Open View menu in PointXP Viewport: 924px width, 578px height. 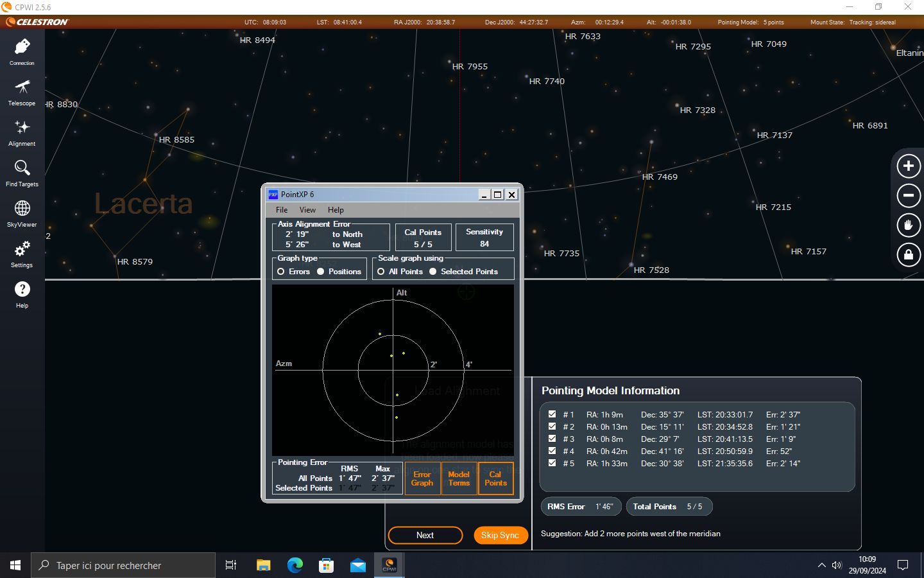click(x=307, y=210)
